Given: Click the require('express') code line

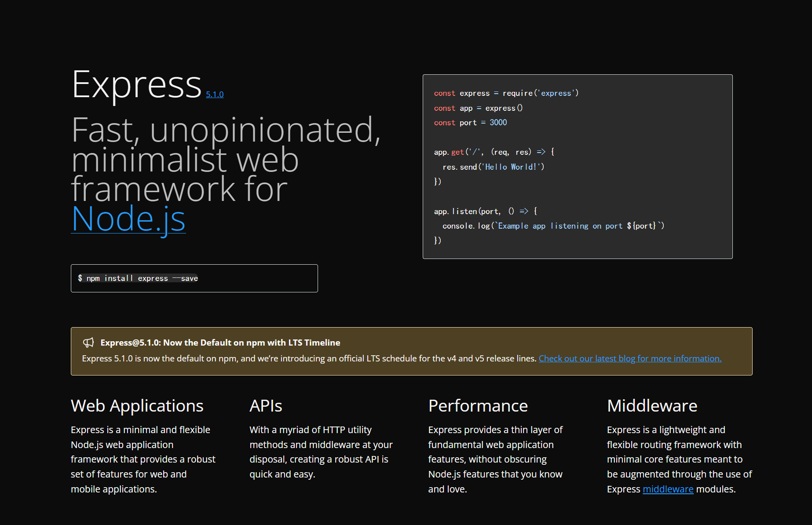Looking at the screenshot, I should pos(506,93).
